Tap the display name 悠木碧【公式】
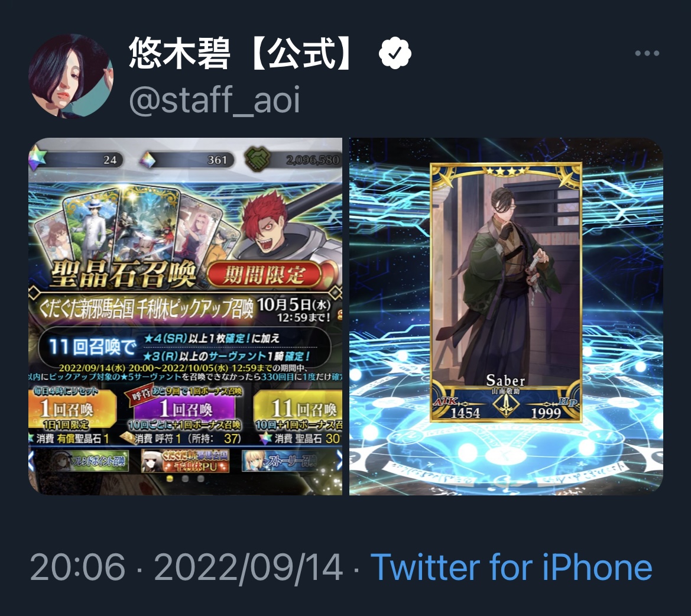 click(242, 53)
